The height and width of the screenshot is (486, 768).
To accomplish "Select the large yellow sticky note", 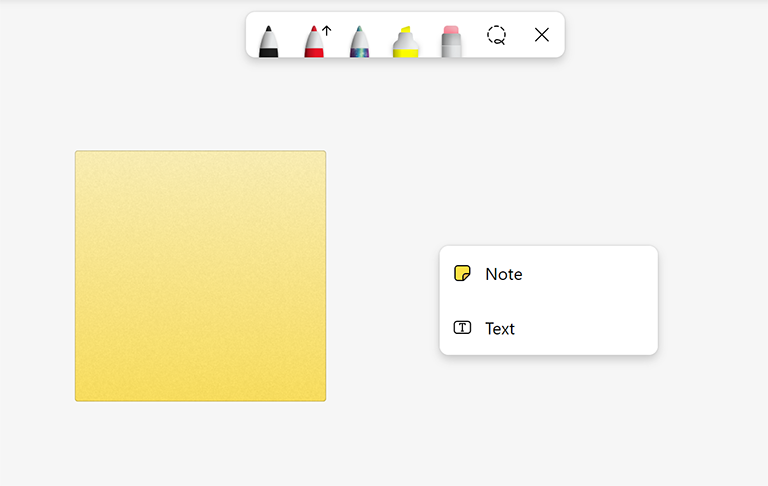I will 200,275.
